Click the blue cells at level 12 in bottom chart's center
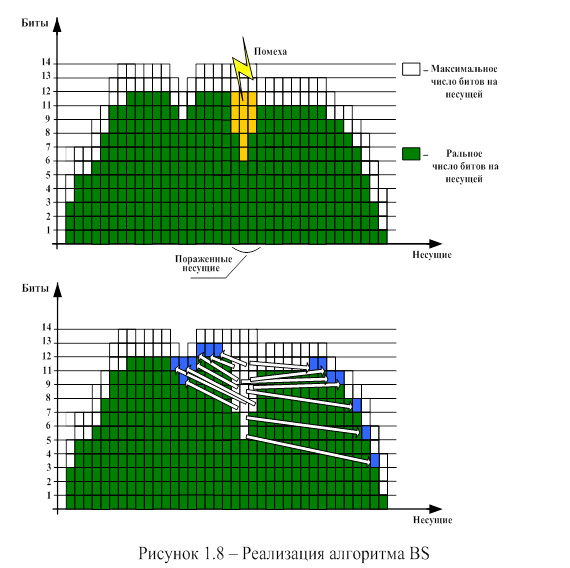This screenshot has width=570, height=568. click(x=209, y=349)
